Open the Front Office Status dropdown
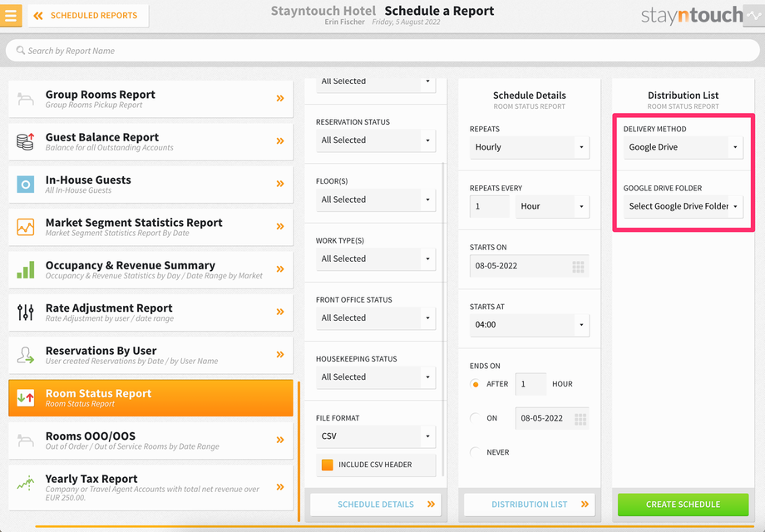Image resolution: width=765 pixels, height=532 pixels. [x=376, y=318]
